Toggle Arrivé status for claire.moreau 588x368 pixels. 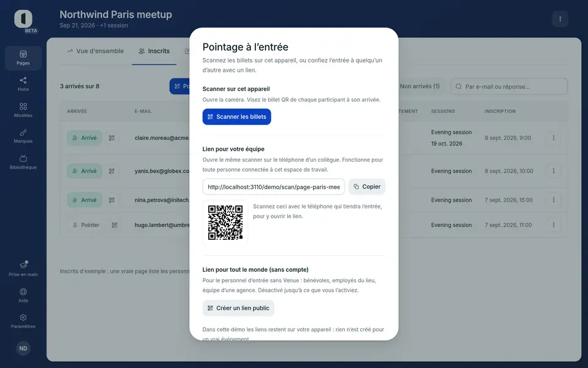[85, 138]
